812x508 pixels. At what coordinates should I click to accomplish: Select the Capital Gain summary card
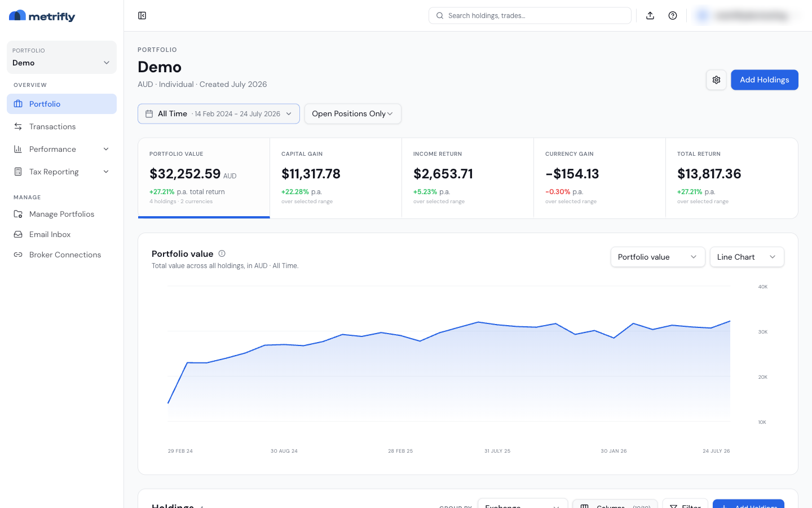tap(336, 178)
